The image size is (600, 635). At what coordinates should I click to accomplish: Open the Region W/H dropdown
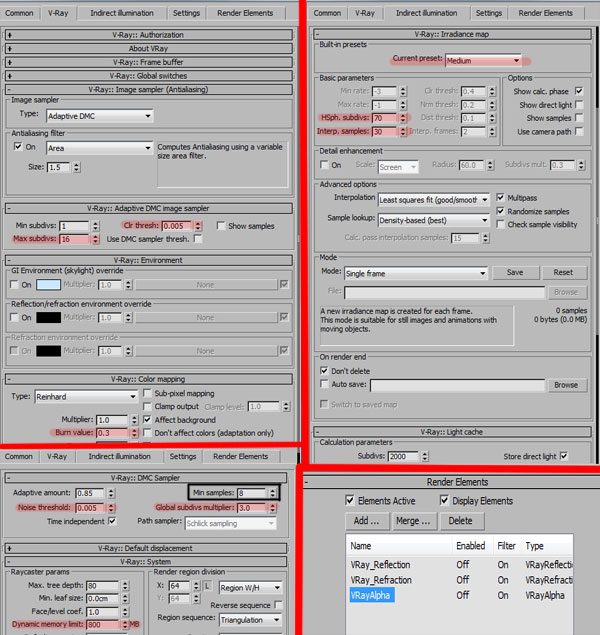click(251, 588)
